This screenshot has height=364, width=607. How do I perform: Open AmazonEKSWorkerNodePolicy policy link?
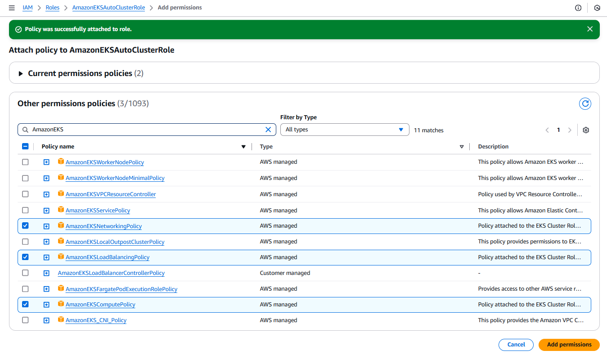coord(105,162)
